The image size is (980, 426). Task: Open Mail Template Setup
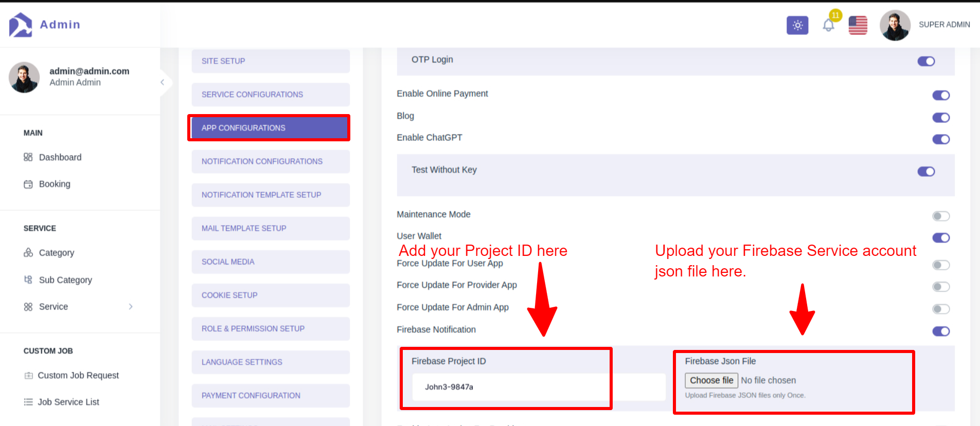pyautogui.click(x=271, y=228)
